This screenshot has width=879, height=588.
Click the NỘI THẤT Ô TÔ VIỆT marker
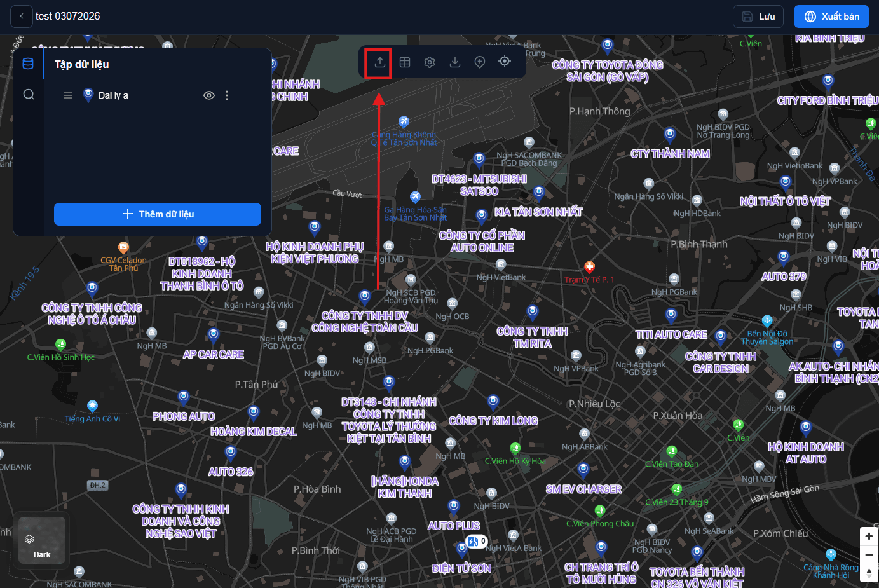pos(786,182)
